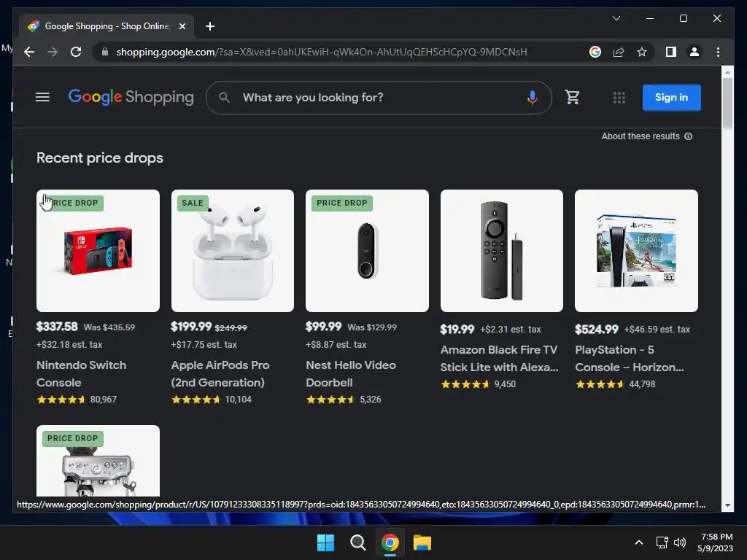Click the page vertical scrollbar thumb
Screen dimensions: 747x560
[727, 103]
